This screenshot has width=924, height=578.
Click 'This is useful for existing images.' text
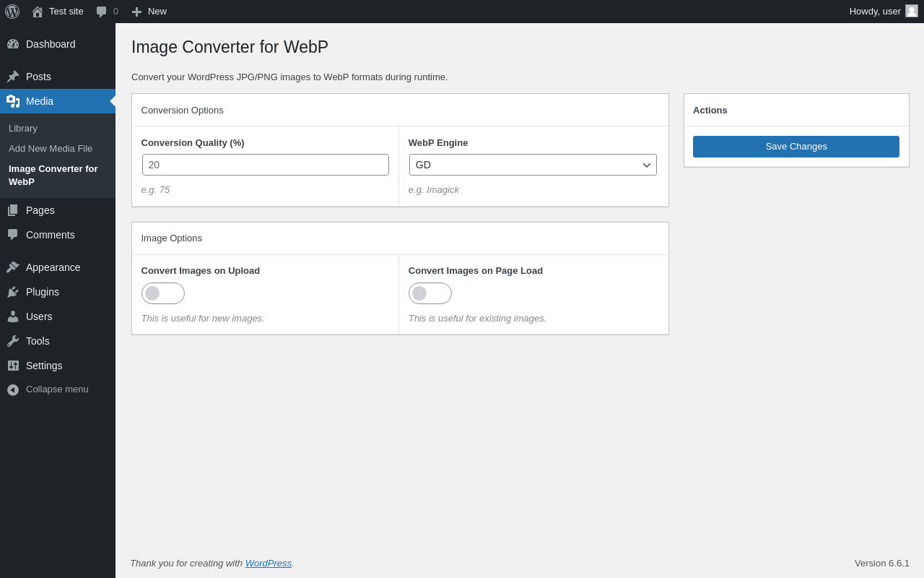tap(478, 318)
